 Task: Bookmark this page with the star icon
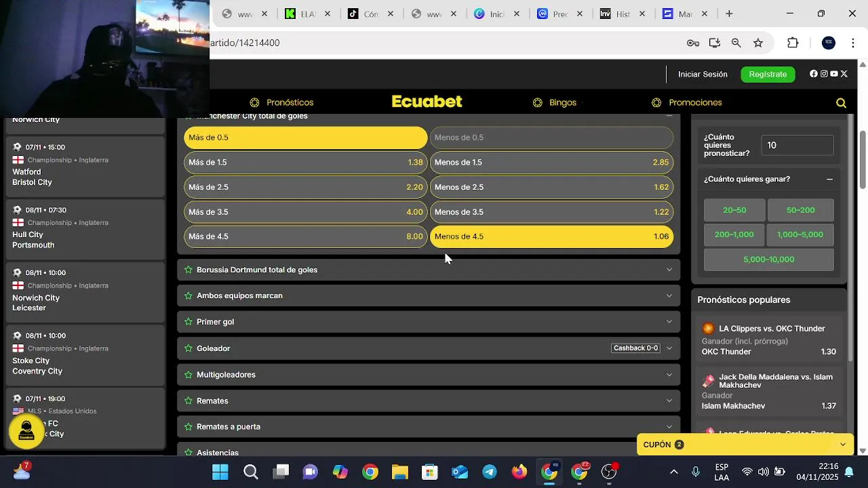(758, 43)
